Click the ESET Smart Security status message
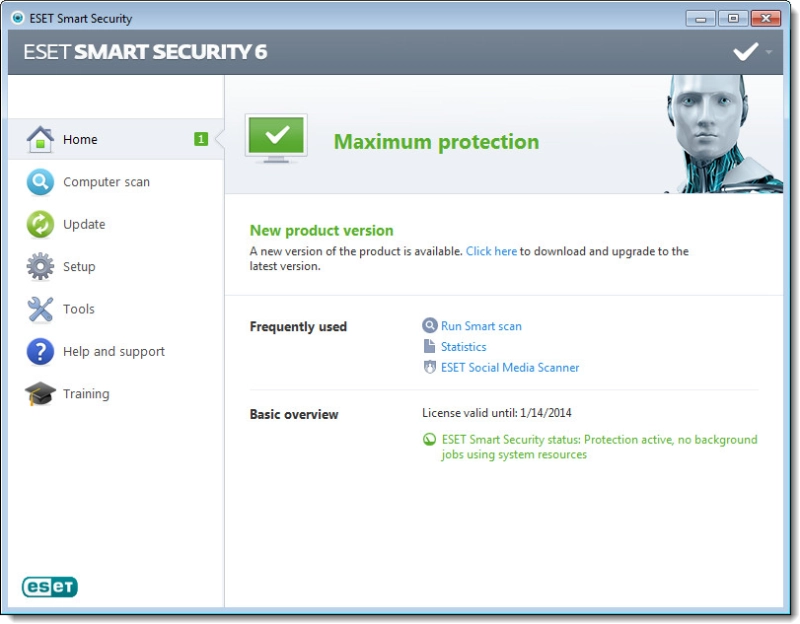 tap(599, 447)
